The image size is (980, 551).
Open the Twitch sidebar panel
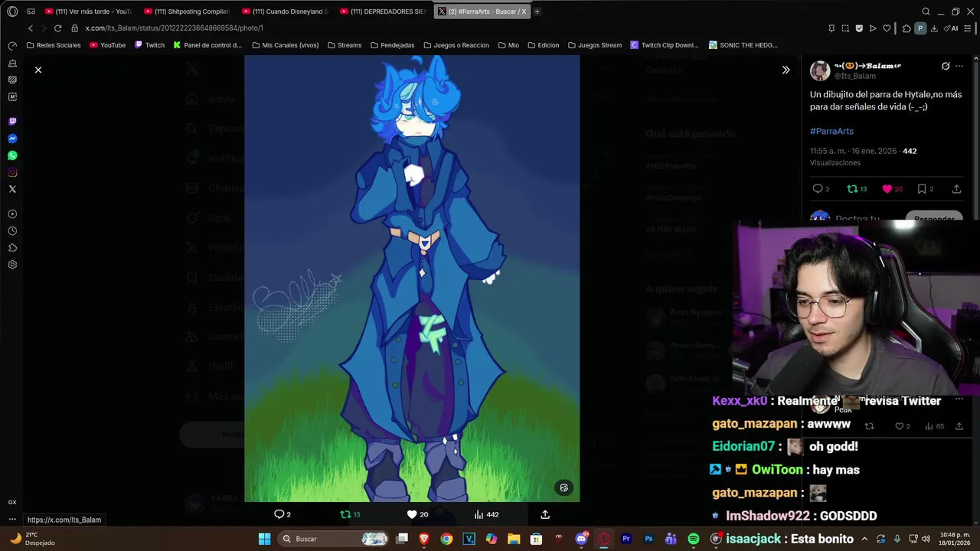point(12,122)
